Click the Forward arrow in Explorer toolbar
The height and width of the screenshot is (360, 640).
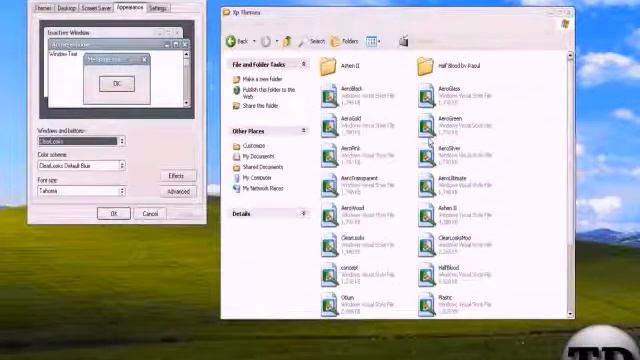[266, 41]
